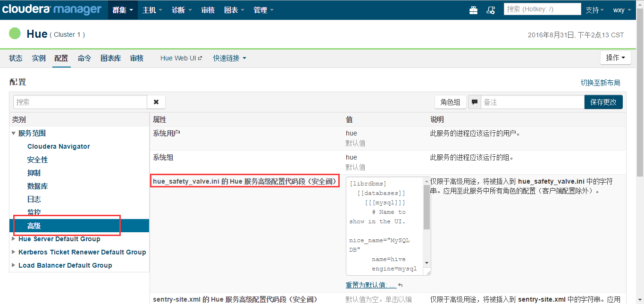Click the 重置为默认值 link
This screenshot has height=304, width=644.
click(371, 285)
